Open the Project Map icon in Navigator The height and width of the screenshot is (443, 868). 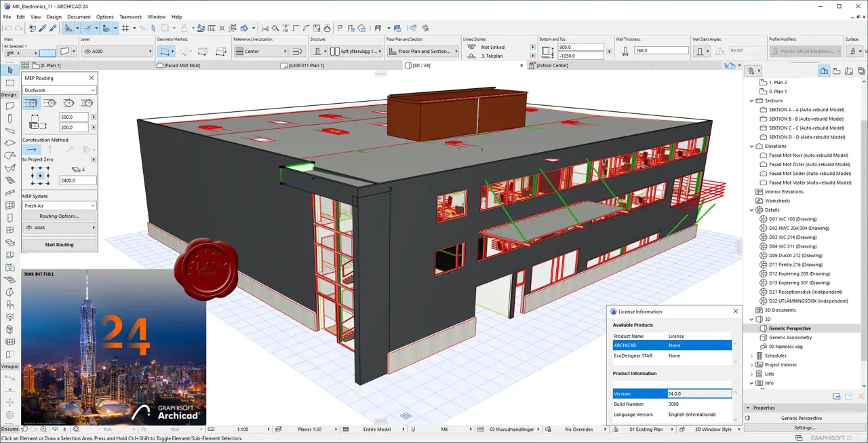(x=824, y=71)
